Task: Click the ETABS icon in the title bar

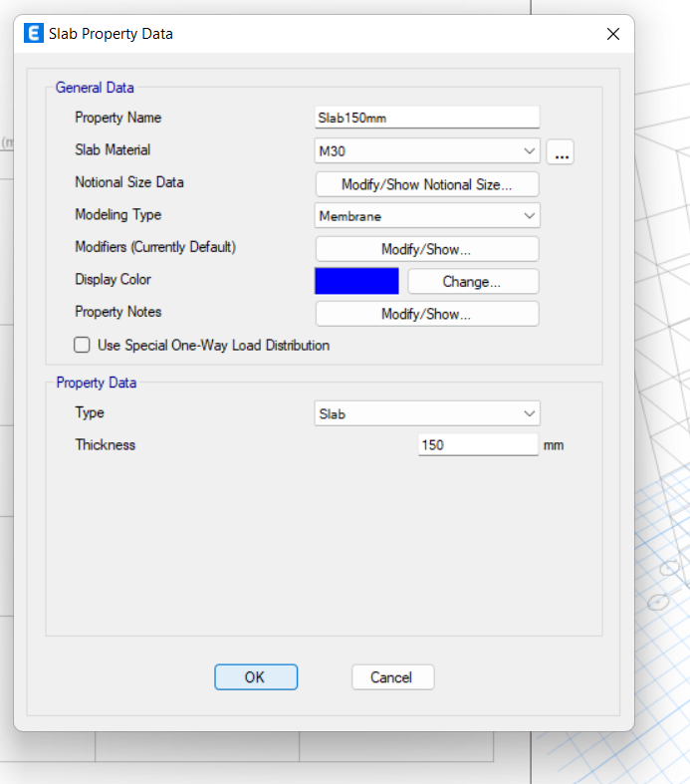Action: [34, 34]
